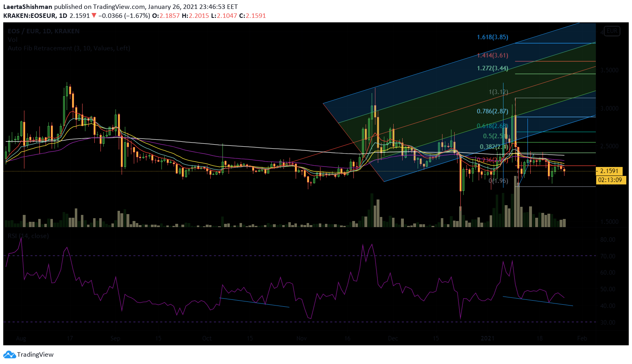Click the 2.5000 price scale label
Image resolution: width=632 pixels, height=364 pixels.
tap(609, 146)
